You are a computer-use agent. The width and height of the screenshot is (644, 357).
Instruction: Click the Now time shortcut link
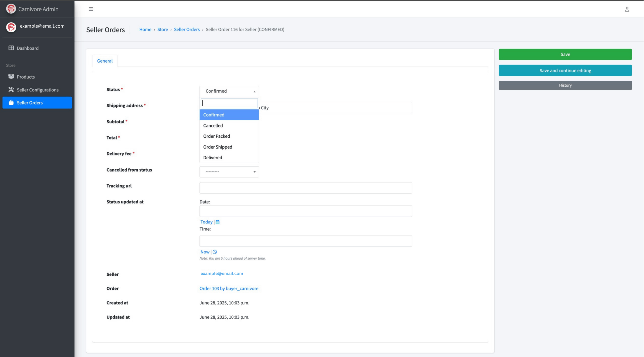(205, 252)
